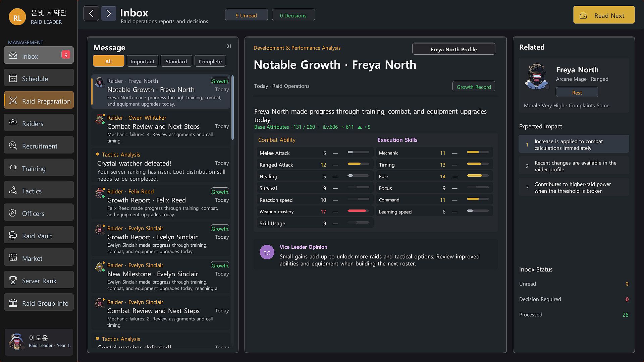Open the Schedule calendar icon
644x362 pixels.
pos(13,78)
